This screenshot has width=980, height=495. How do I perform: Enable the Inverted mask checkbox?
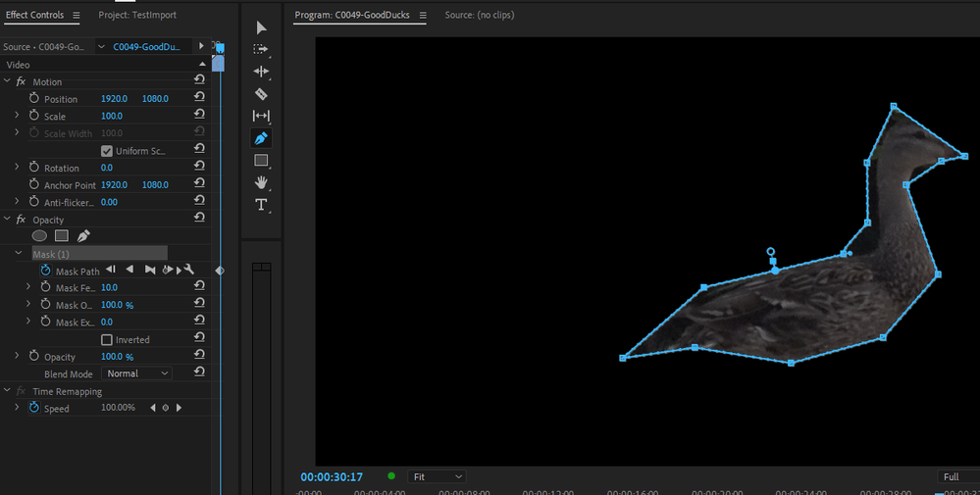pyautogui.click(x=107, y=339)
